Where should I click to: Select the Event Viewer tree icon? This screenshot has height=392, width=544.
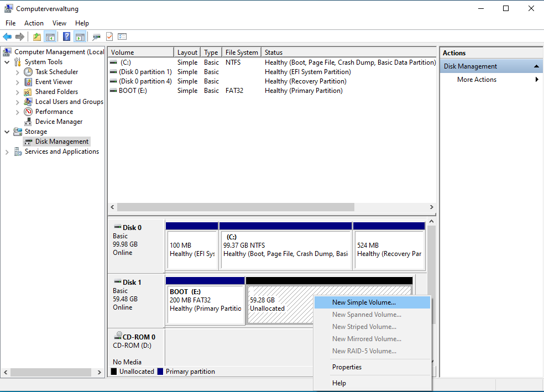28,82
